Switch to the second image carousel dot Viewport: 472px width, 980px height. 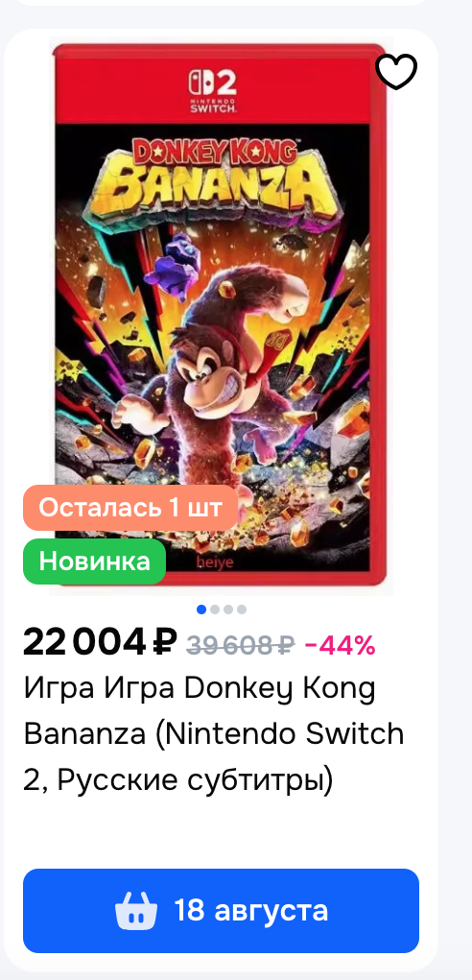coord(215,610)
